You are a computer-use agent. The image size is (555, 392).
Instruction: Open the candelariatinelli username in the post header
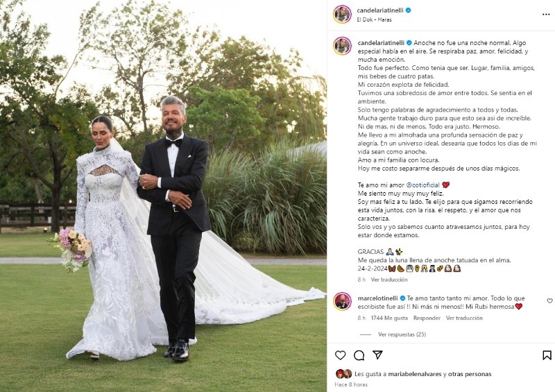(x=379, y=10)
